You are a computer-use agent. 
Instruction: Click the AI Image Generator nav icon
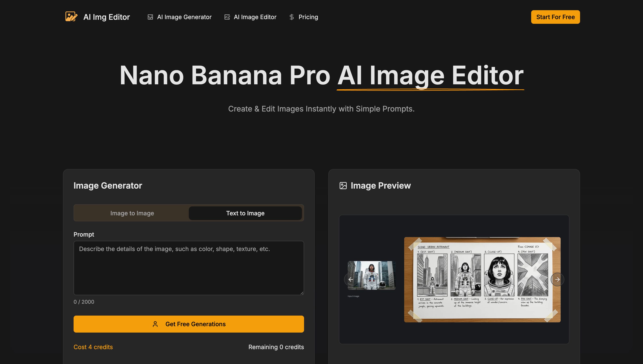coord(150,17)
